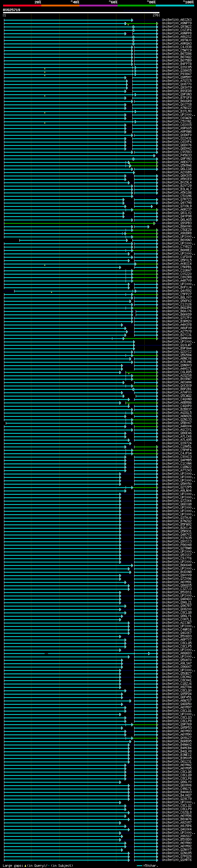Select the UniRef100_Q9M5M7 label

click(177, 77)
